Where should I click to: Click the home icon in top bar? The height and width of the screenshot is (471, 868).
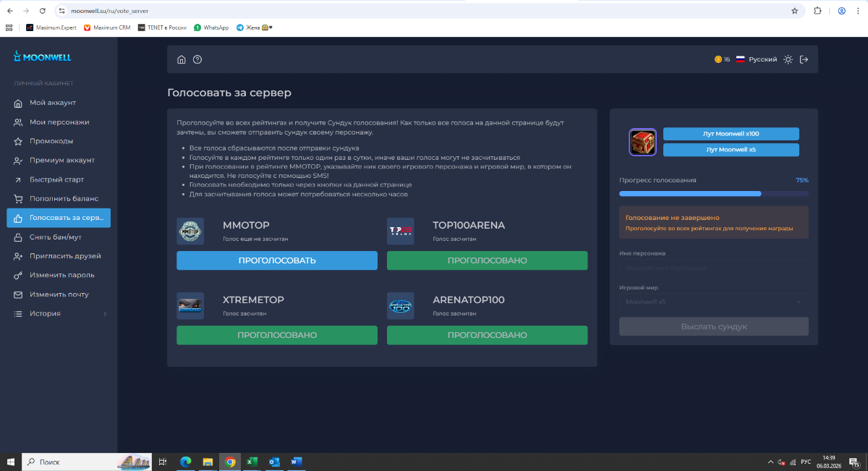pos(182,59)
